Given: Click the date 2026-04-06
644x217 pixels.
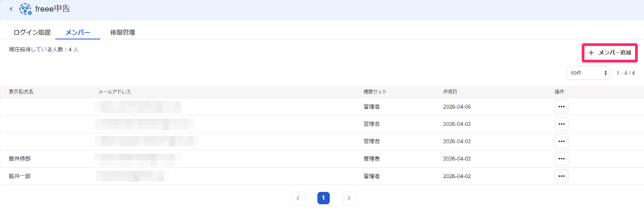Looking at the screenshot, I should coord(457,107).
